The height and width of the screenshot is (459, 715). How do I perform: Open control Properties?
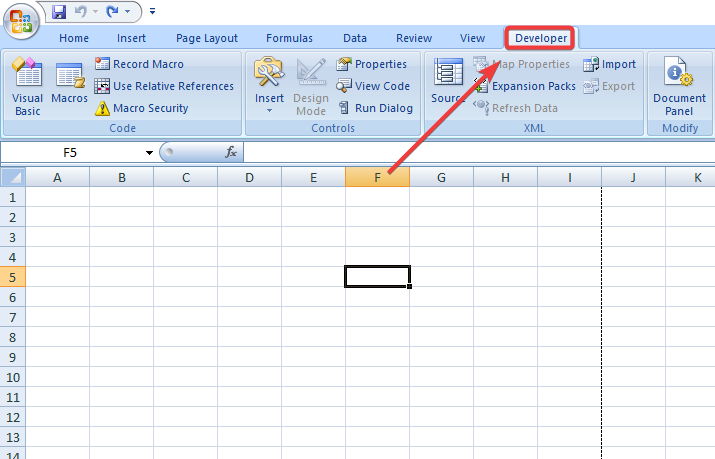[371, 64]
